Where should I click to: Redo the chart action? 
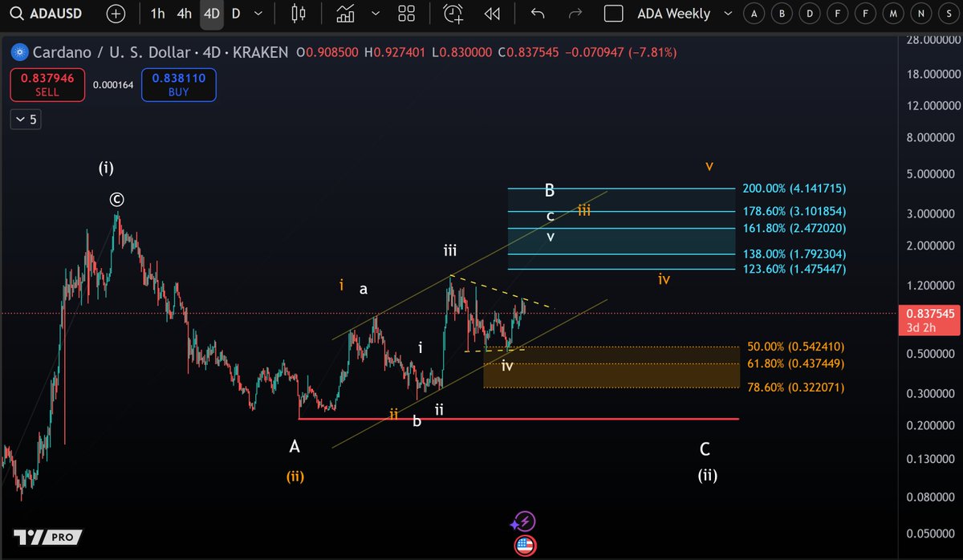pyautogui.click(x=575, y=14)
